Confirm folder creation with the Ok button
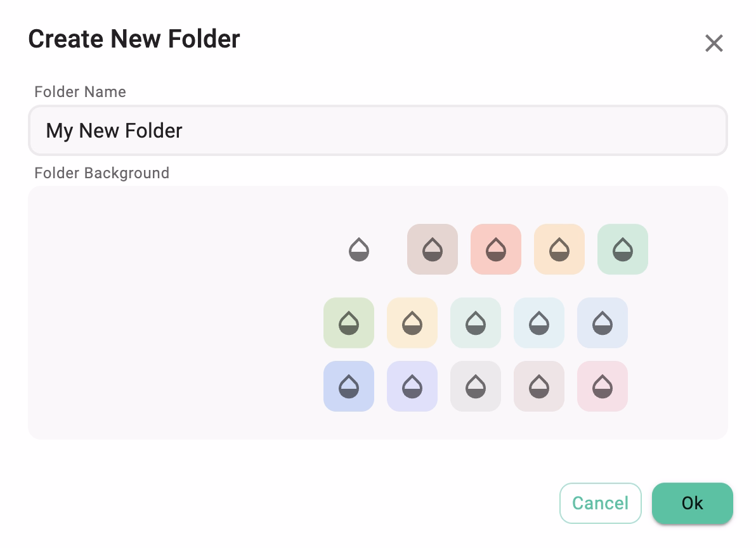Image resolution: width=756 pixels, height=548 pixels. click(x=692, y=503)
